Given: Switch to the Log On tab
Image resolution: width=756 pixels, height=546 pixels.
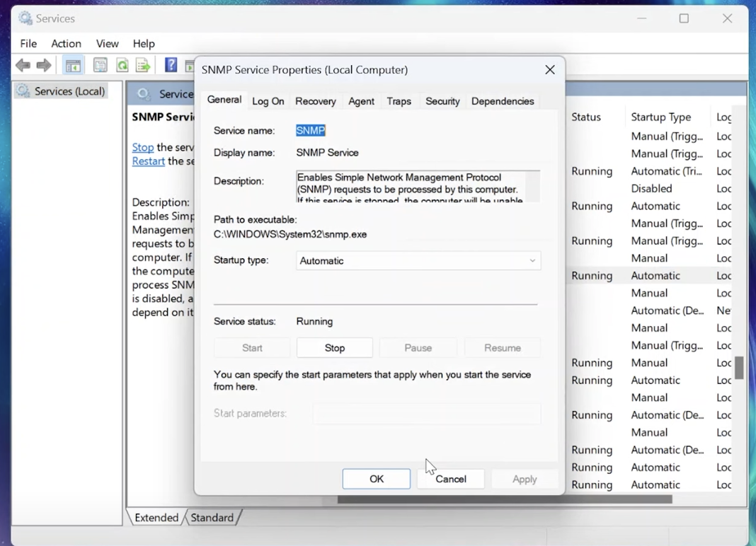Looking at the screenshot, I should [268, 101].
